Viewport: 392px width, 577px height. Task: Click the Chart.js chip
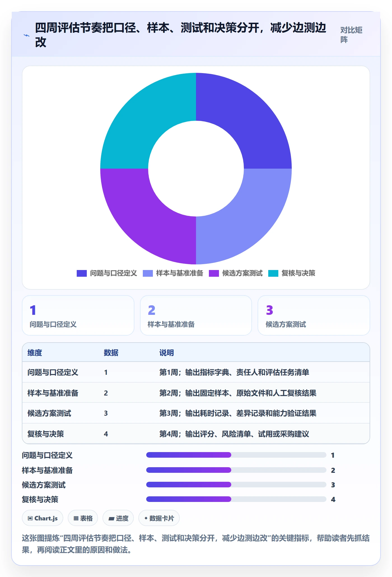point(43,518)
